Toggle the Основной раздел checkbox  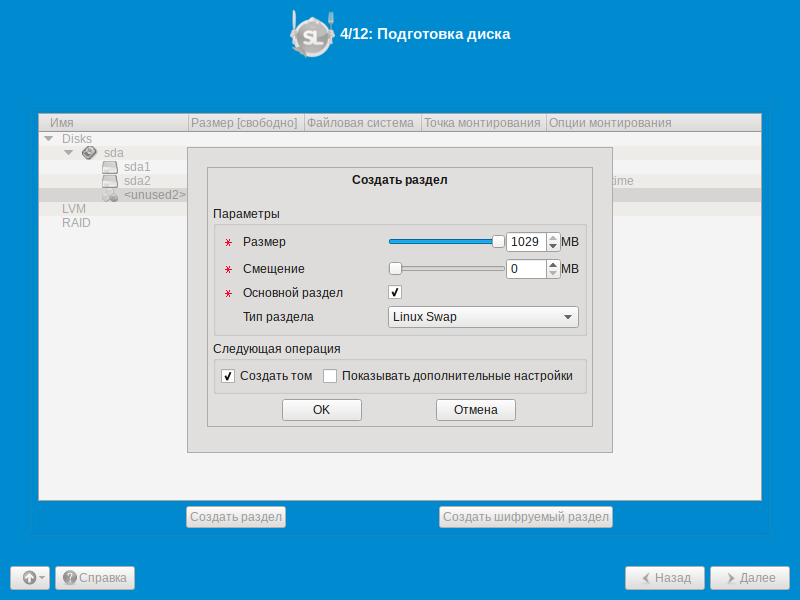(x=394, y=292)
